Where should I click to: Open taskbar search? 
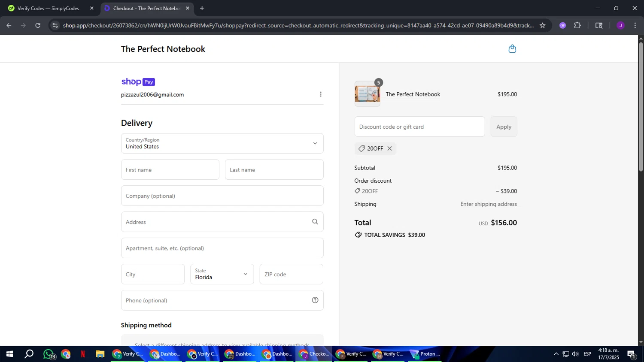point(29,354)
